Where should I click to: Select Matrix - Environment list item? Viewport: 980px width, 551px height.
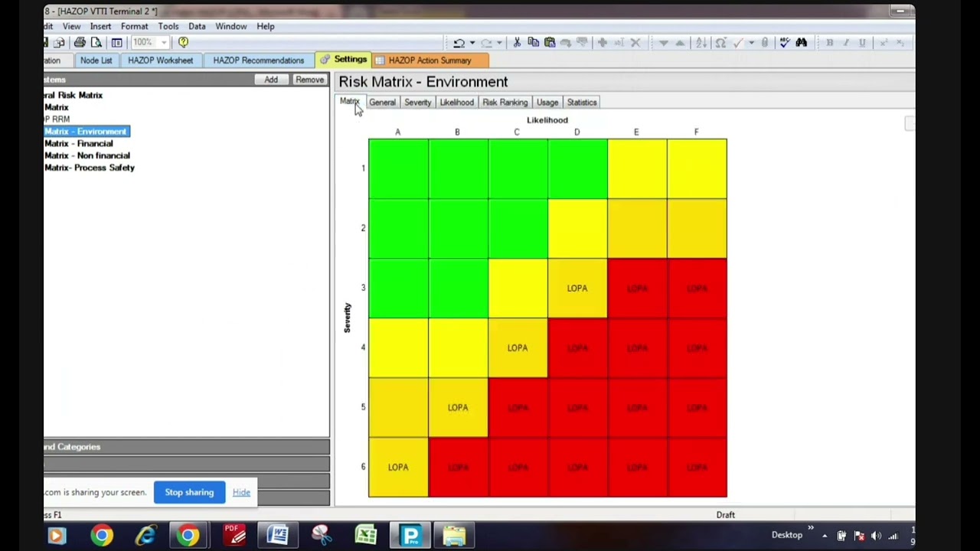pyautogui.click(x=85, y=132)
